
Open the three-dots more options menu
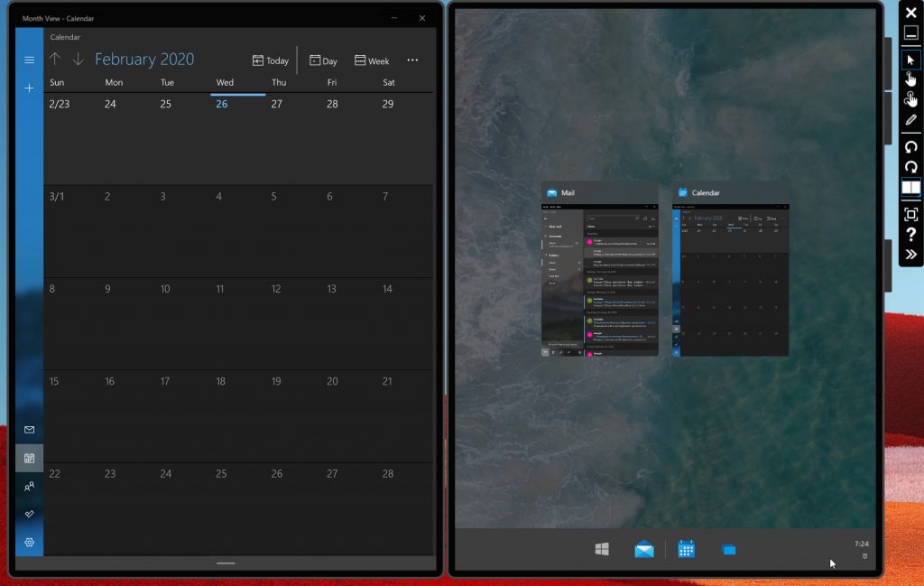tap(412, 60)
